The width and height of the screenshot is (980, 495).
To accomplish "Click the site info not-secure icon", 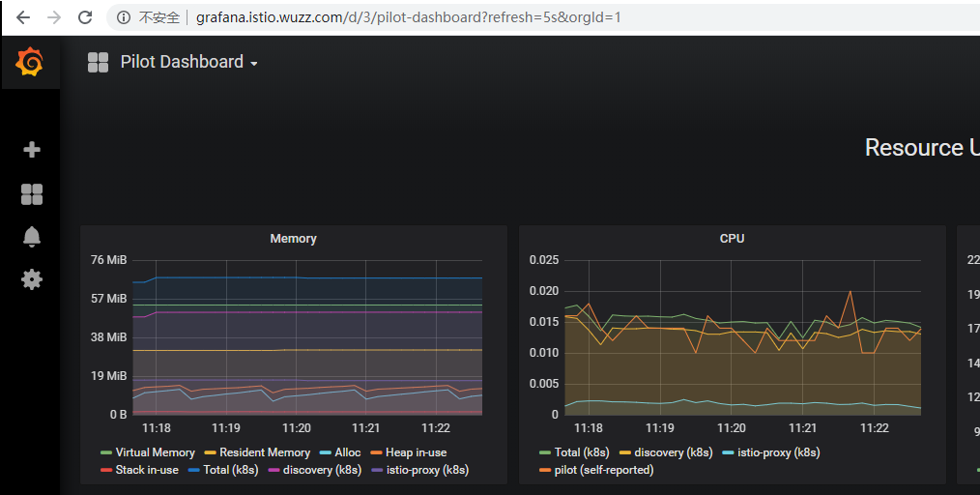I will coord(124,17).
